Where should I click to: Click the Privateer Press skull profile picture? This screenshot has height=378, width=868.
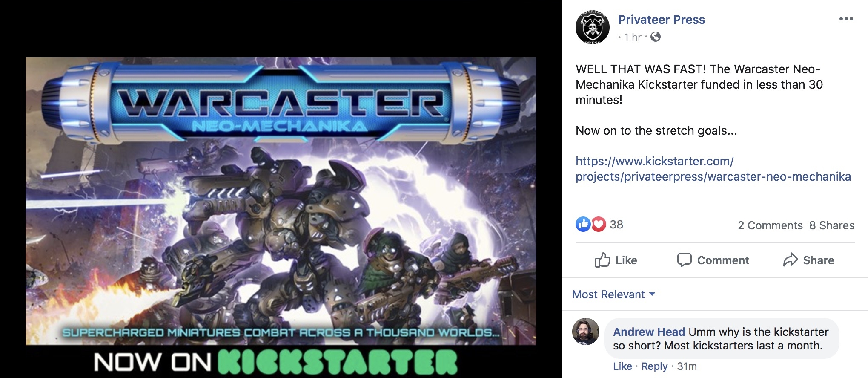593,27
